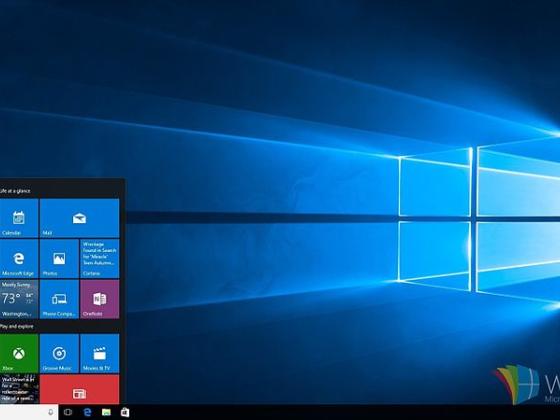560x420 pixels.
Task: Launch Edge from the taskbar
Action: coord(87,412)
